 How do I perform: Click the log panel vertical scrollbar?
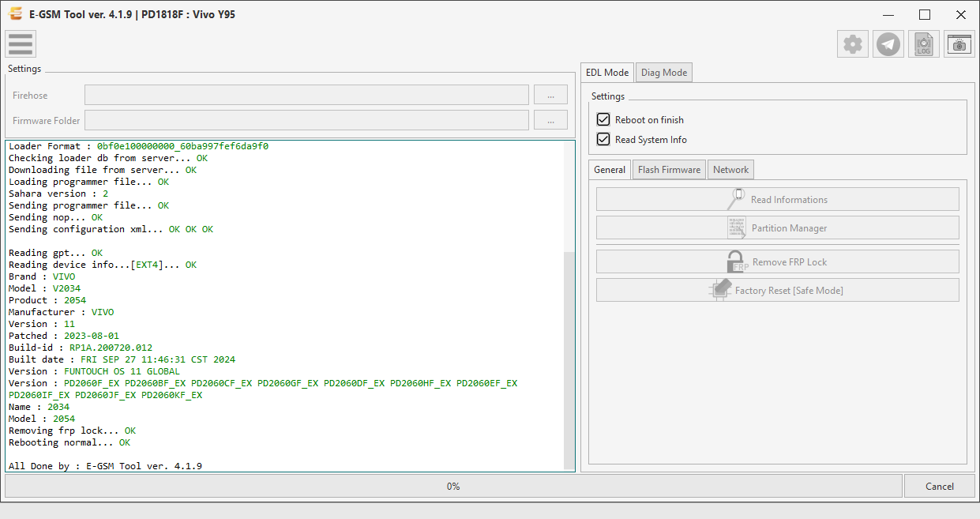coord(569,359)
